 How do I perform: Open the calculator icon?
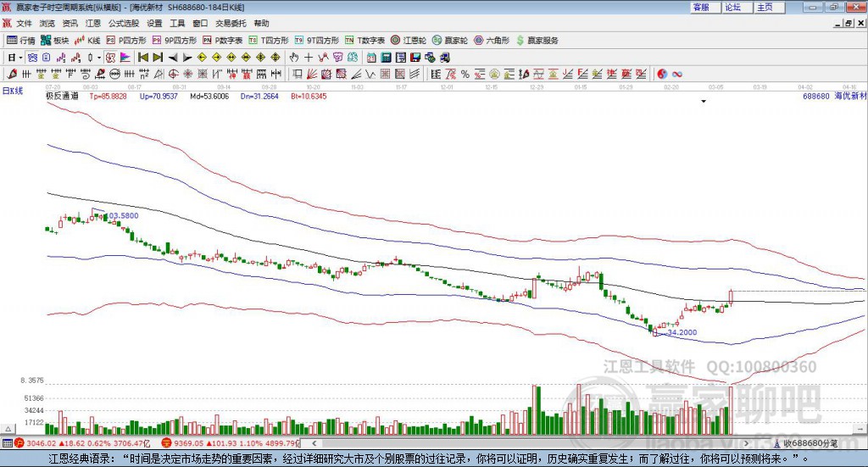[x=386, y=58]
